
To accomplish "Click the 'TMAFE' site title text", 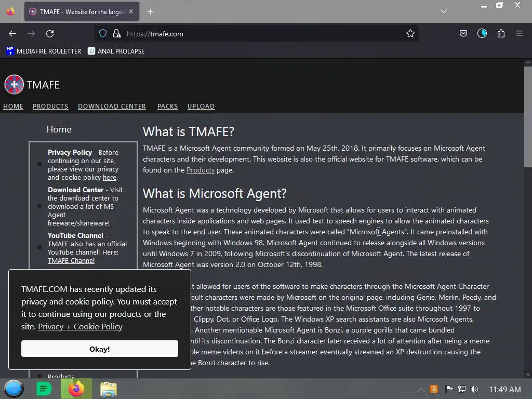I will pos(43,85).
